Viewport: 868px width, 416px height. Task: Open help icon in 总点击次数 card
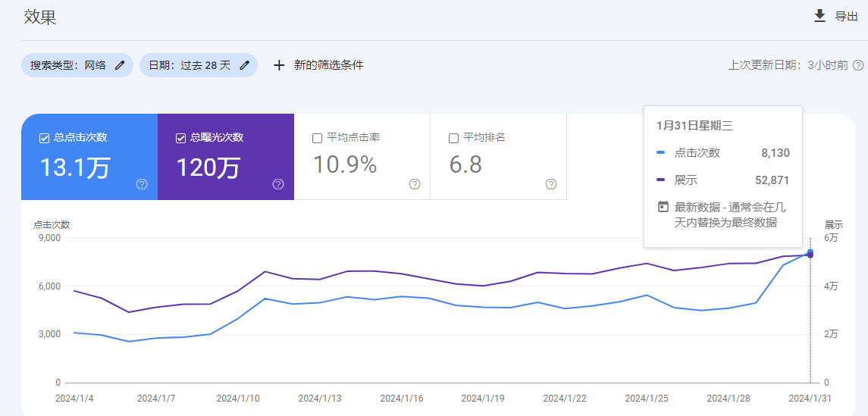142,184
